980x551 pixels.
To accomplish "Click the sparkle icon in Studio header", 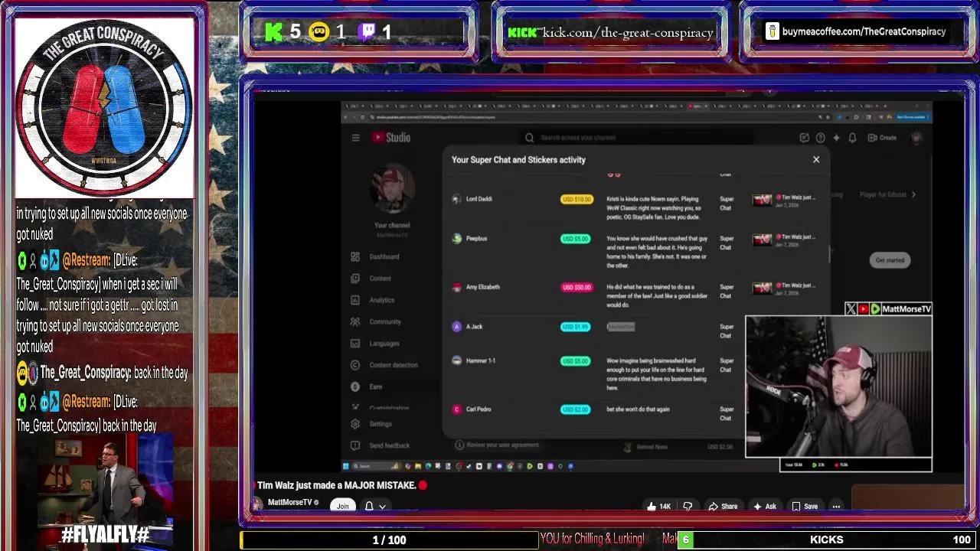I will 836,138.
